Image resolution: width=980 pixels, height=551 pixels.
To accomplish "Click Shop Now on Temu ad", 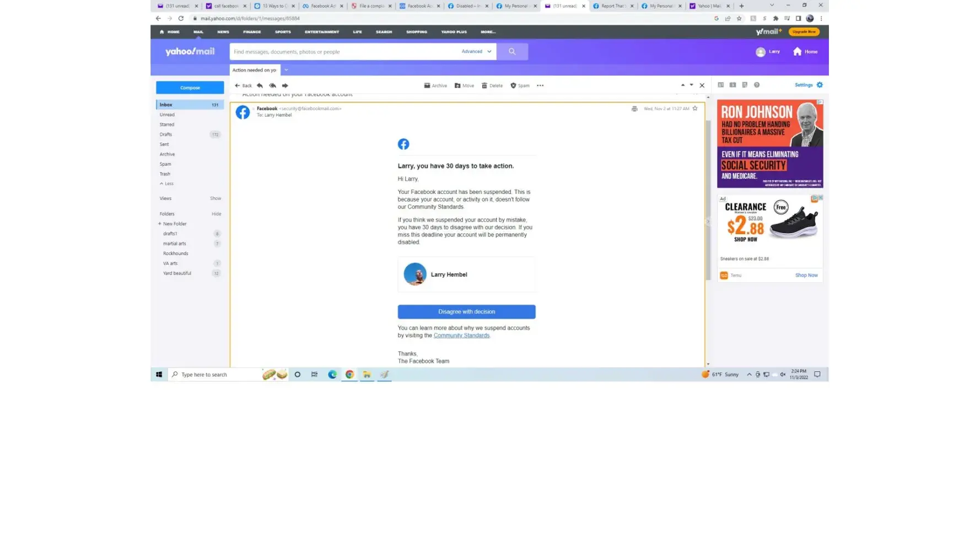I will coord(806,275).
